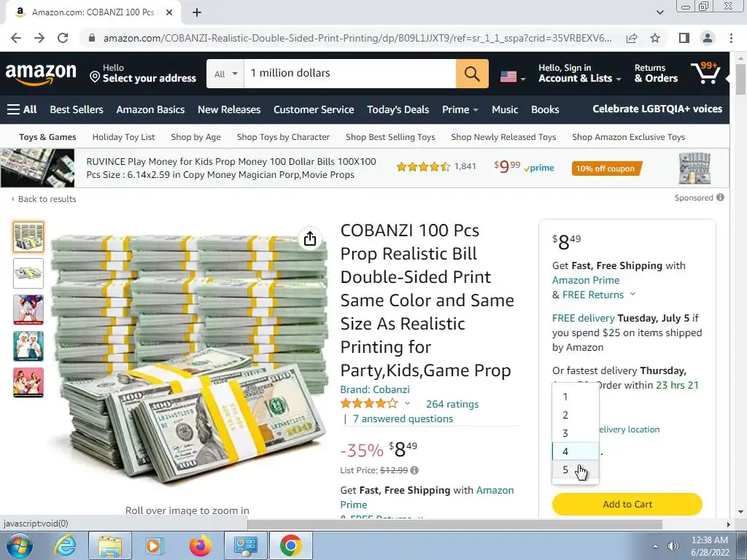747x560 pixels.
Task: Open the Chrome profile avatar
Action: [708, 38]
